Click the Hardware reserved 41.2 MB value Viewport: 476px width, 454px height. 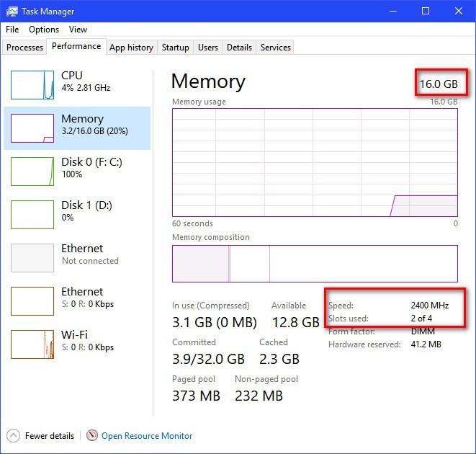426,344
